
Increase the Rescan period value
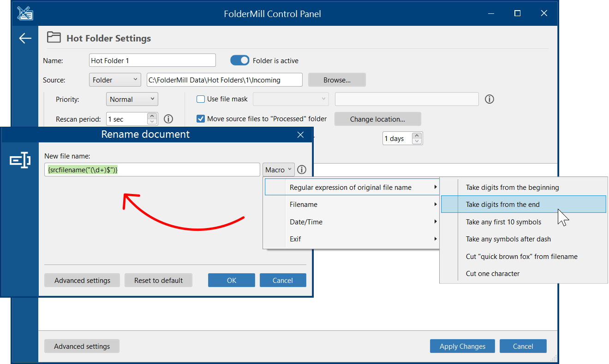(153, 116)
